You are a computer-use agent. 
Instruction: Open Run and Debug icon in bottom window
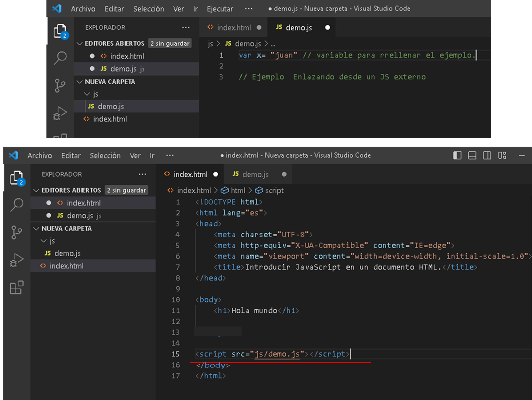[17, 260]
